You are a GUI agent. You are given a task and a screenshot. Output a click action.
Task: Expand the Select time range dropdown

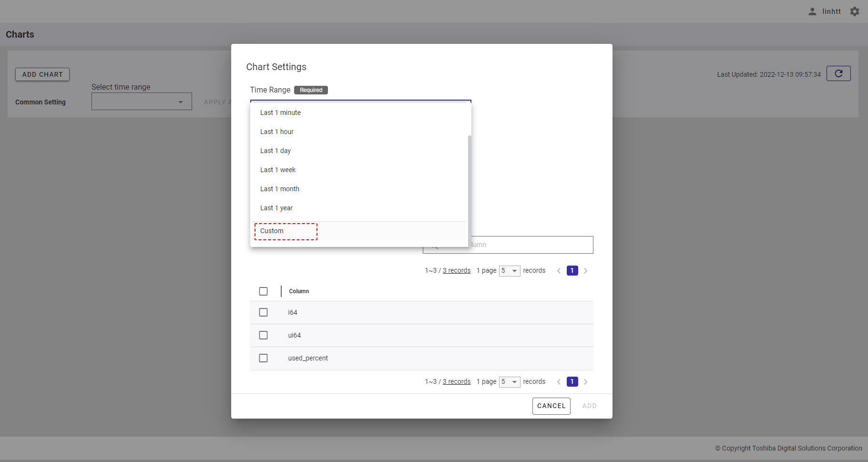[142, 102]
